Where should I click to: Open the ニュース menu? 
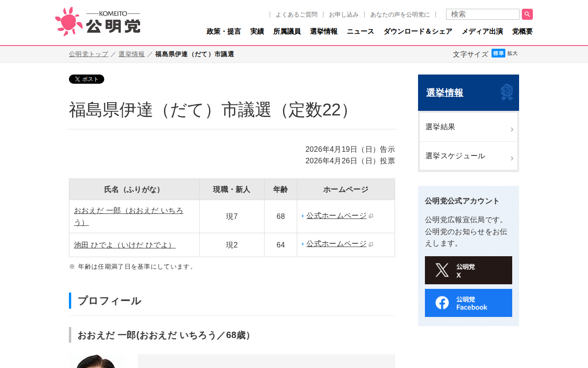361,31
